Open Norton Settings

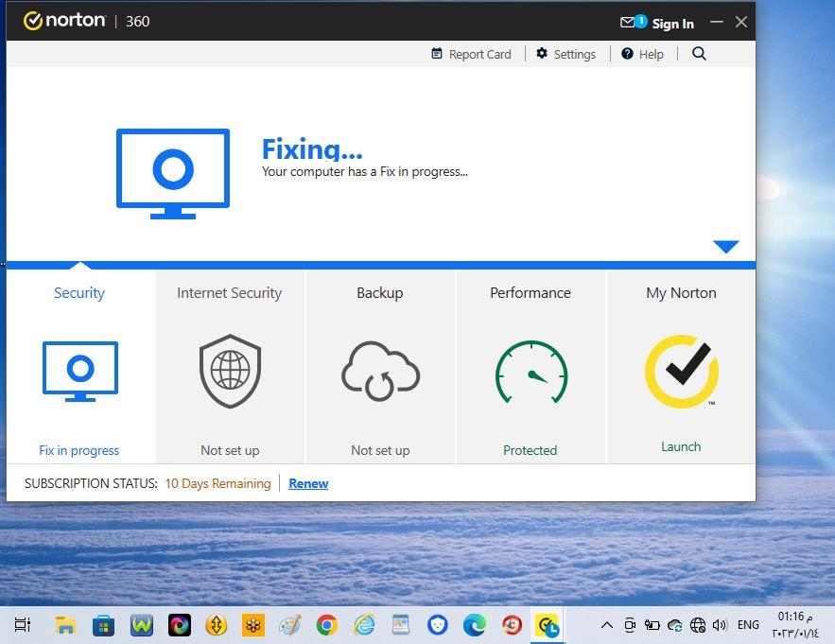pos(565,54)
